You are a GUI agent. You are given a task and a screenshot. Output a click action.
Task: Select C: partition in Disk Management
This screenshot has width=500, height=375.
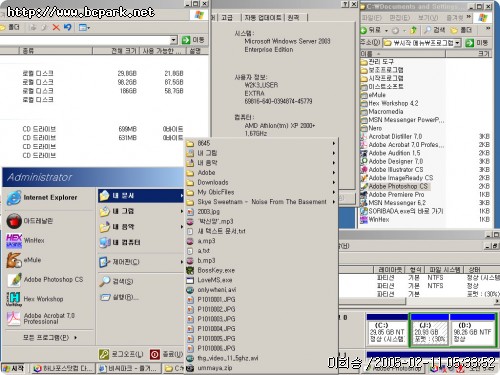(387, 331)
